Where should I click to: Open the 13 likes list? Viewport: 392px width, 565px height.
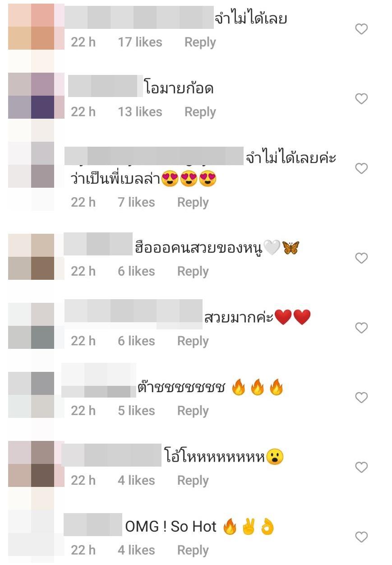pos(140,112)
